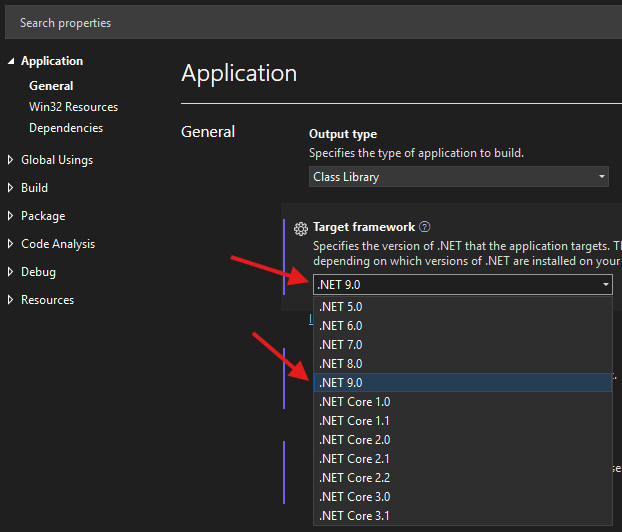Click the Global Usings label
Viewport: 622px width, 532px height.
point(57,160)
